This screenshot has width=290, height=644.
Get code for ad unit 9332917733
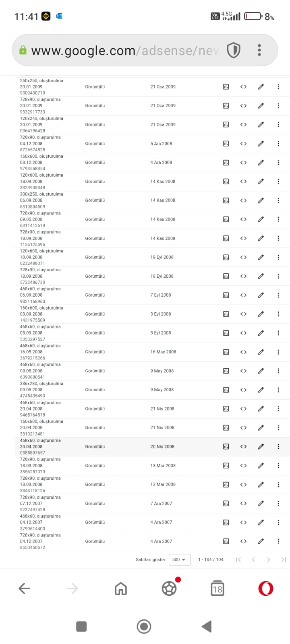click(x=243, y=106)
